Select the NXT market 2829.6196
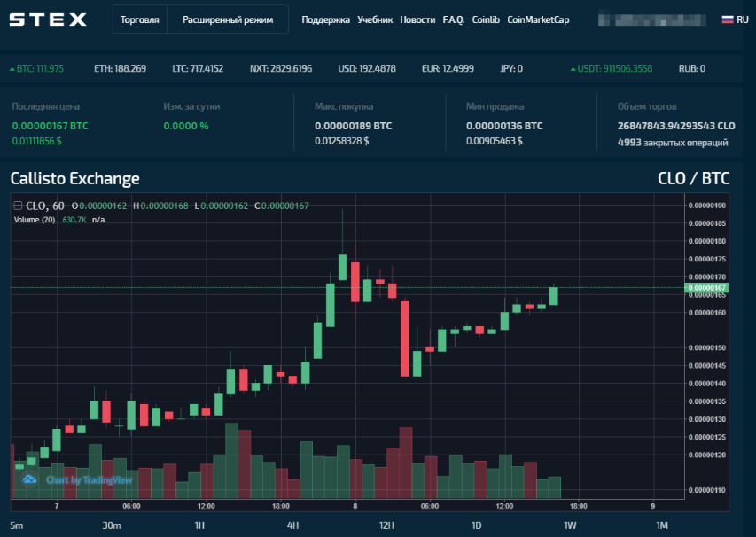Image resolution: width=756 pixels, height=537 pixels. pos(281,68)
